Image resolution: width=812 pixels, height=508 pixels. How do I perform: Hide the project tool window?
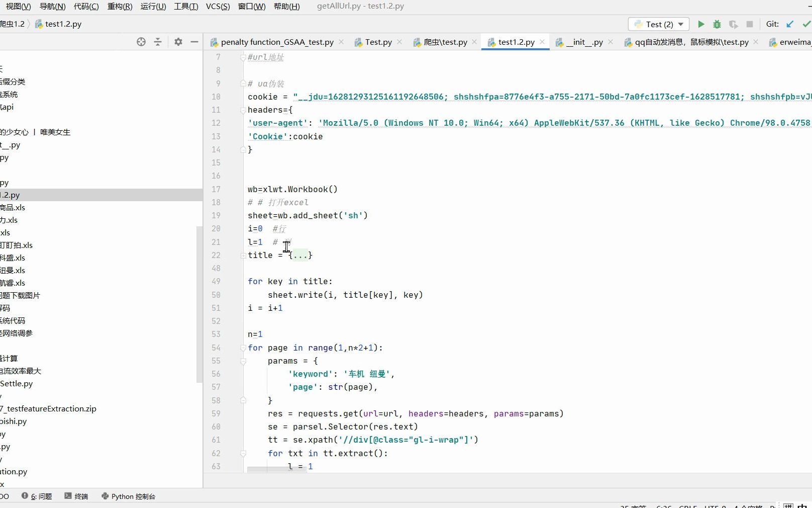click(x=194, y=42)
